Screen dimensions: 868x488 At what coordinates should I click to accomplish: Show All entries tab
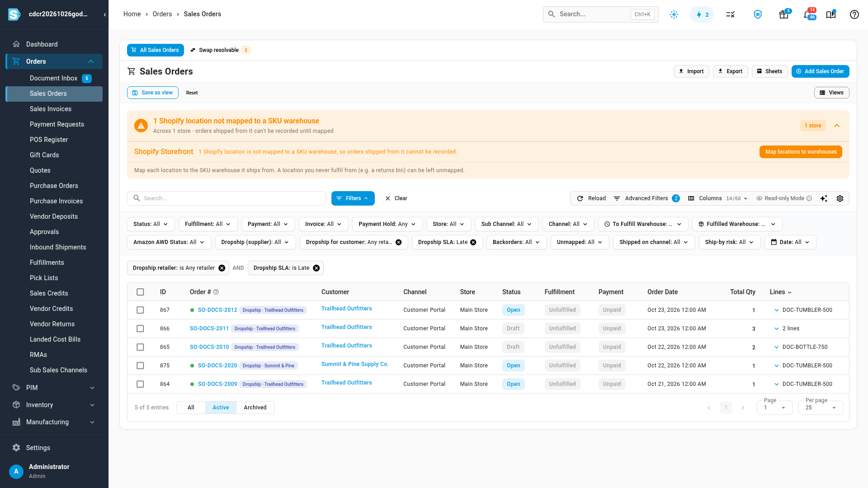pos(191,408)
